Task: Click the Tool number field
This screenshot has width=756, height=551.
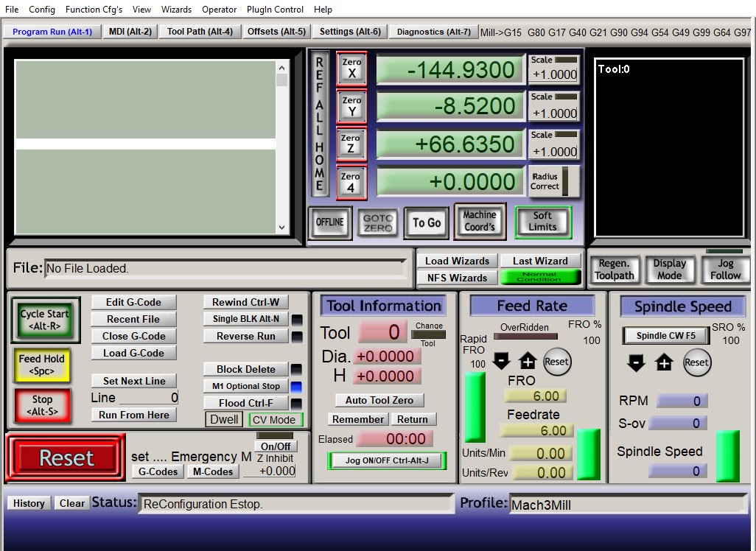Action: (385, 332)
